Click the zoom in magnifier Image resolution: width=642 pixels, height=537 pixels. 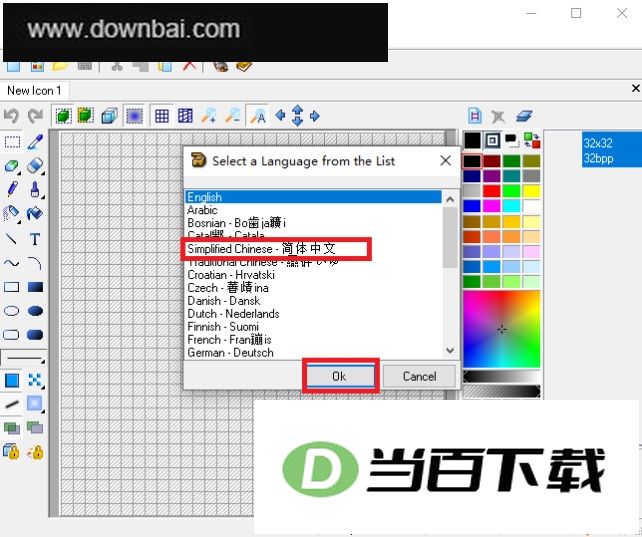[x=208, y=116]
